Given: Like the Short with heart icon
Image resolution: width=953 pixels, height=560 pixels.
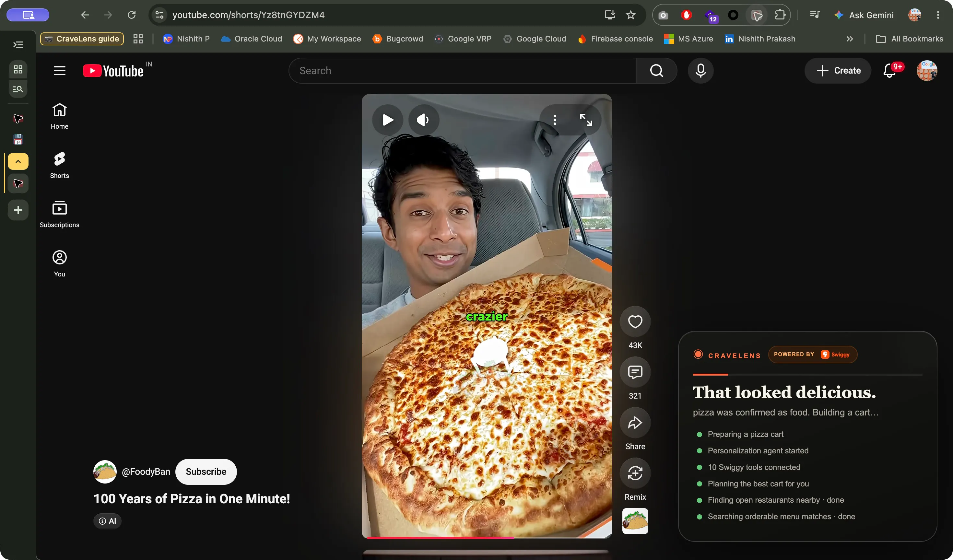Looking at the screenshot, I should [635, 321].
